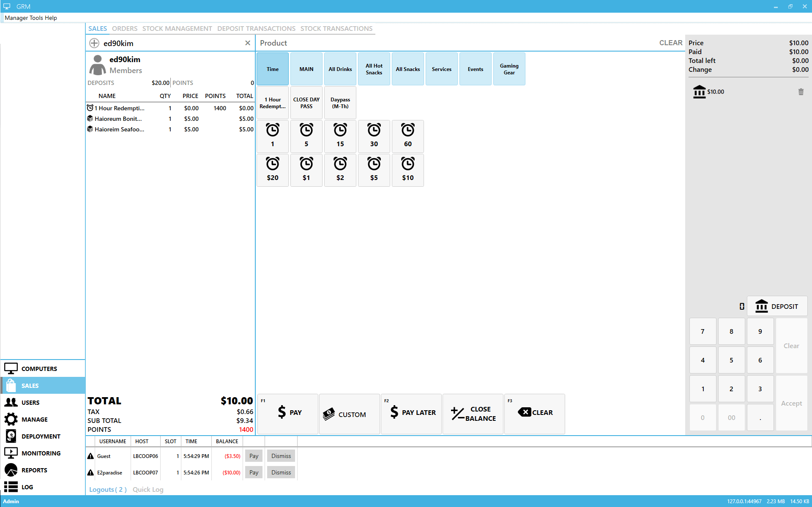Screen dimensions: 812x507
Task: Switch to Stock Management tab
Action: pos(177,28)
